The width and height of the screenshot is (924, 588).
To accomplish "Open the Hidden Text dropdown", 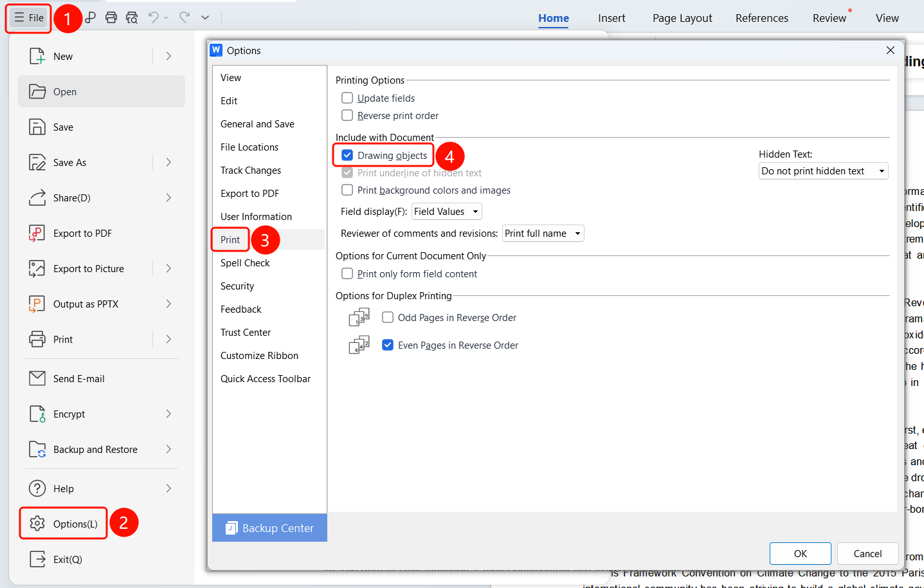I will pyautogui.click(x=824, y=170).
